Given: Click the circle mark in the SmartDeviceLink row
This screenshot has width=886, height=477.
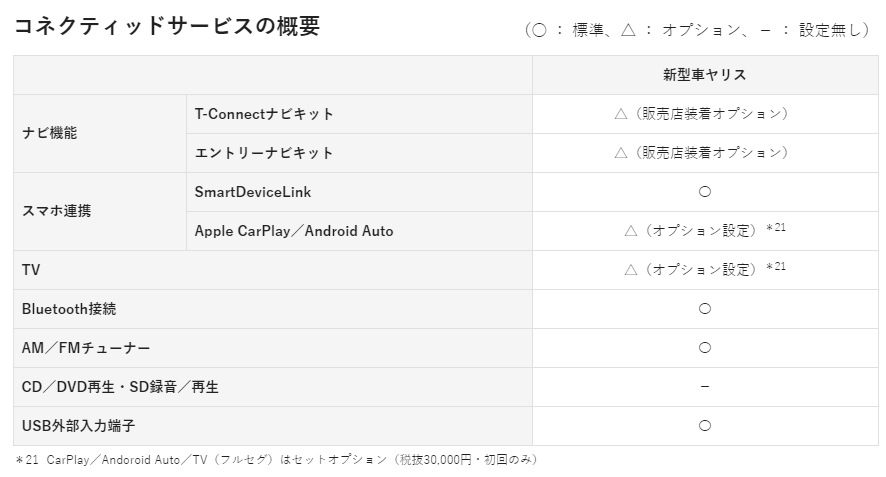Looking at the screenshot, I should click(x=705, y=191).
